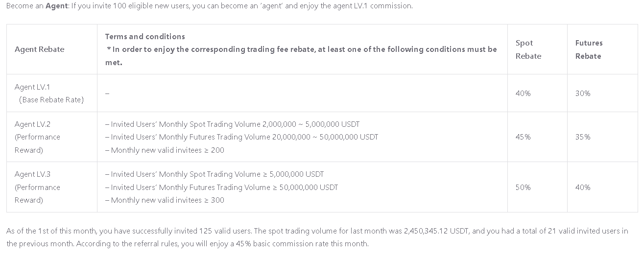
Task: Click the futures volume ≥ 50,000,000 USDT condition
Action: (221, 188)
